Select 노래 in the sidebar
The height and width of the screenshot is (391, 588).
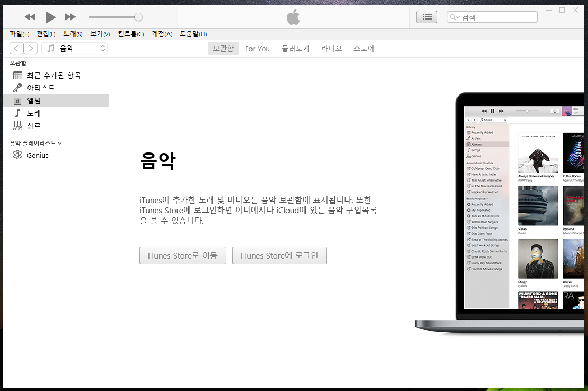pyautogui.click(x=56, y=113)
